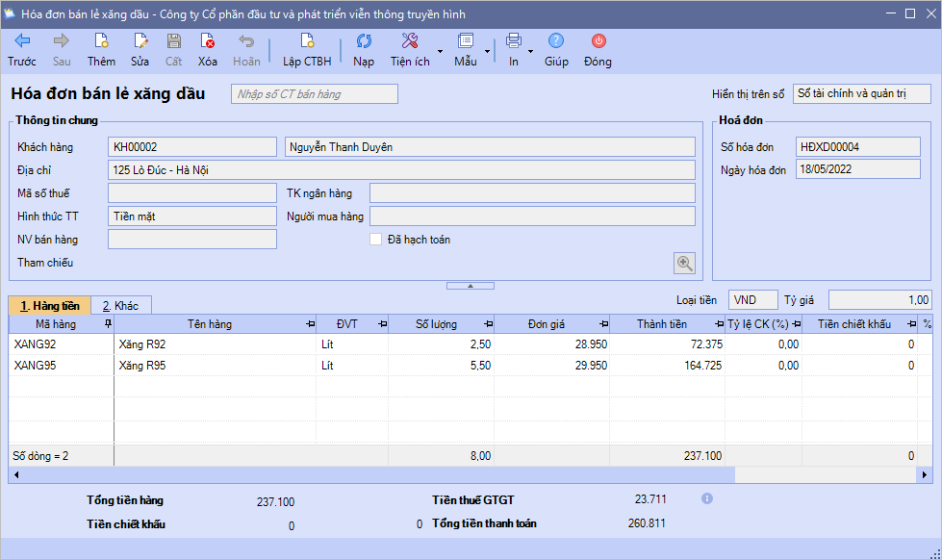Open the In (print) dropdown arrow
Viewport: 942px width, 560px height.
click(530, 51)
